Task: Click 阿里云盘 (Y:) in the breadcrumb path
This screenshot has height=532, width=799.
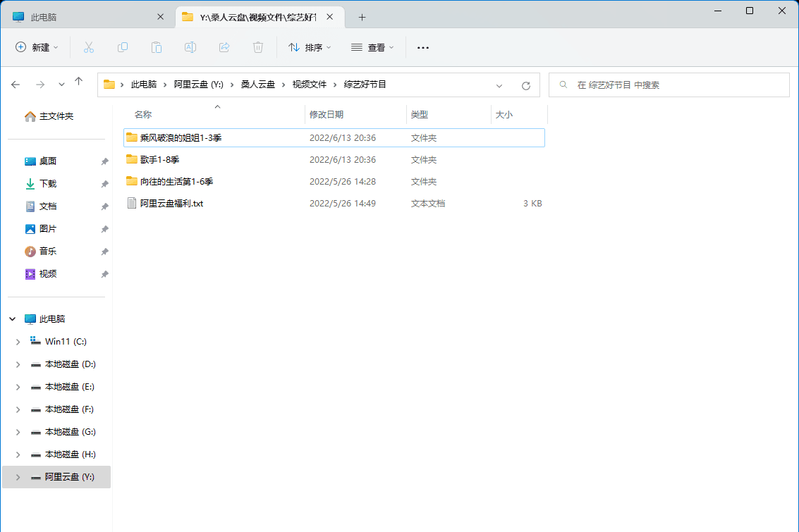Action: 199,85
